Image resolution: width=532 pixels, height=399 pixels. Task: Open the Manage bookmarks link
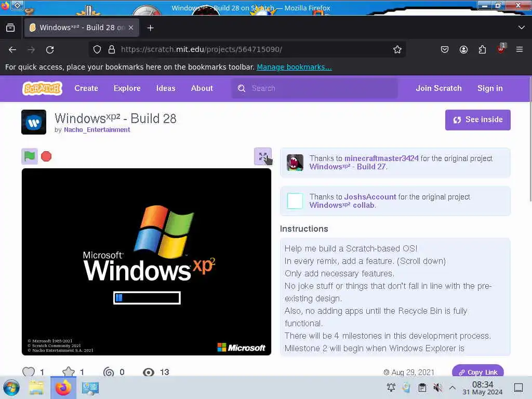pyautogui.click(x=294, y=67)
